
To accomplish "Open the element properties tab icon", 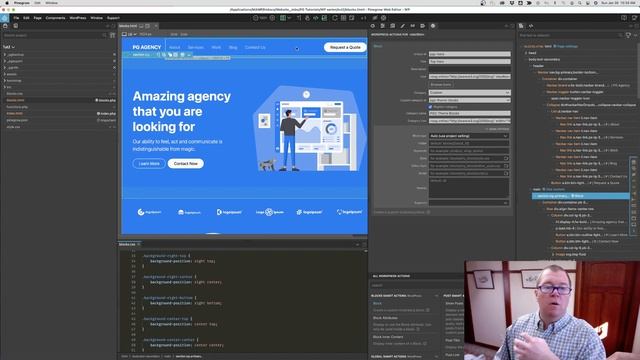I will click(373, 26).
